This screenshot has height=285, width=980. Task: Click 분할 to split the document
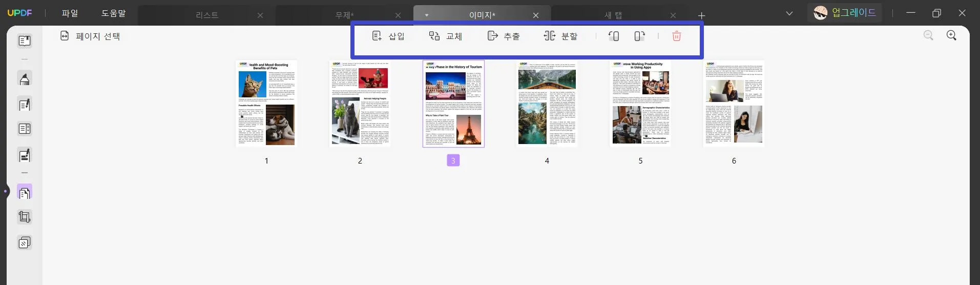[560, 36]
